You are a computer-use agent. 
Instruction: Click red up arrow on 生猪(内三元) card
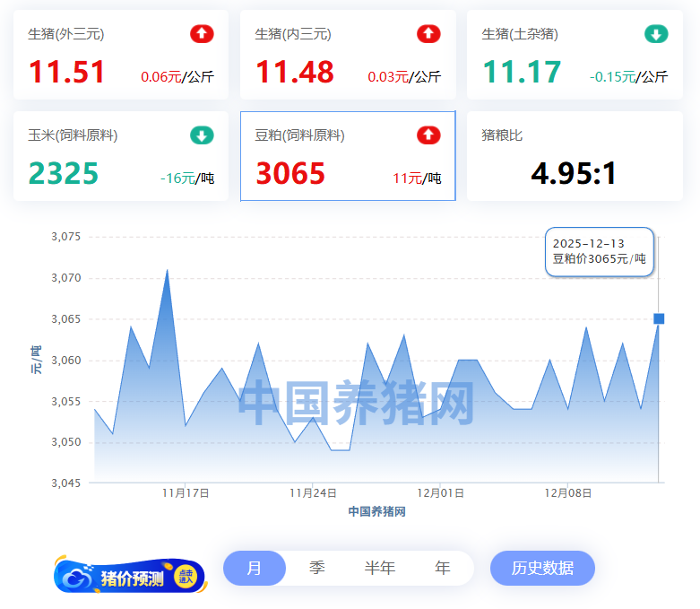click(428, 34)
